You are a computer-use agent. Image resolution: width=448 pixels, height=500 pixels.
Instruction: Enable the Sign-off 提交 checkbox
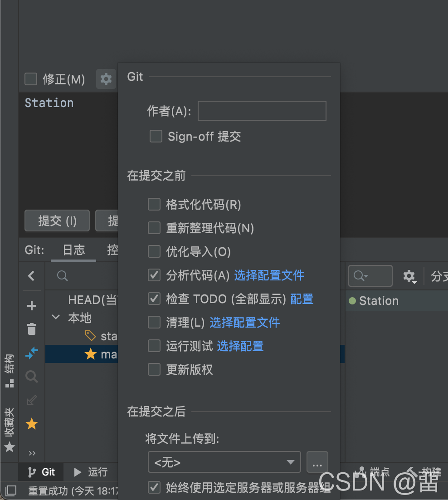click(x=156, y=136)
